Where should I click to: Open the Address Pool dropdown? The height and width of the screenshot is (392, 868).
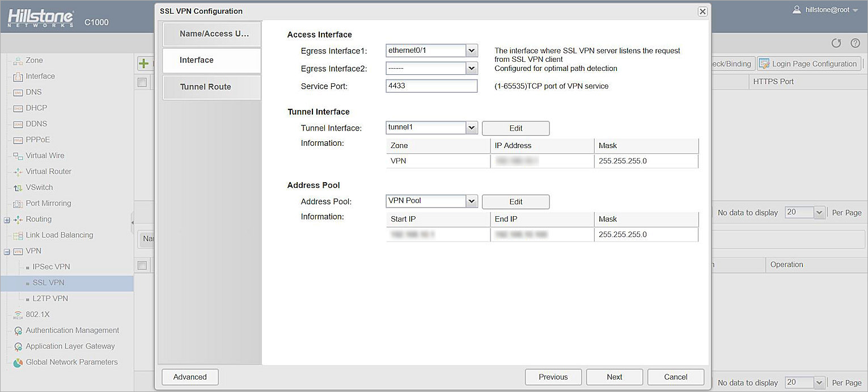click(x=471, y=201)
